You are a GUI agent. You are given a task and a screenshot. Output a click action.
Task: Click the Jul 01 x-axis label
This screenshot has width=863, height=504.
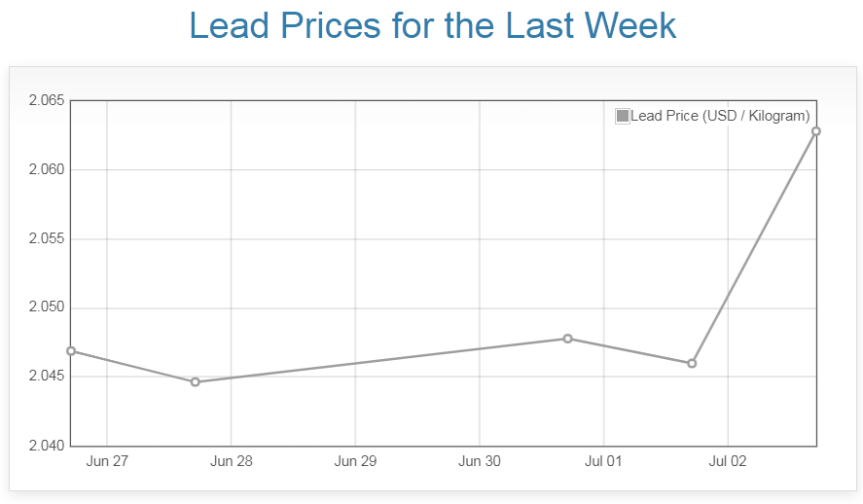point(603,461)
